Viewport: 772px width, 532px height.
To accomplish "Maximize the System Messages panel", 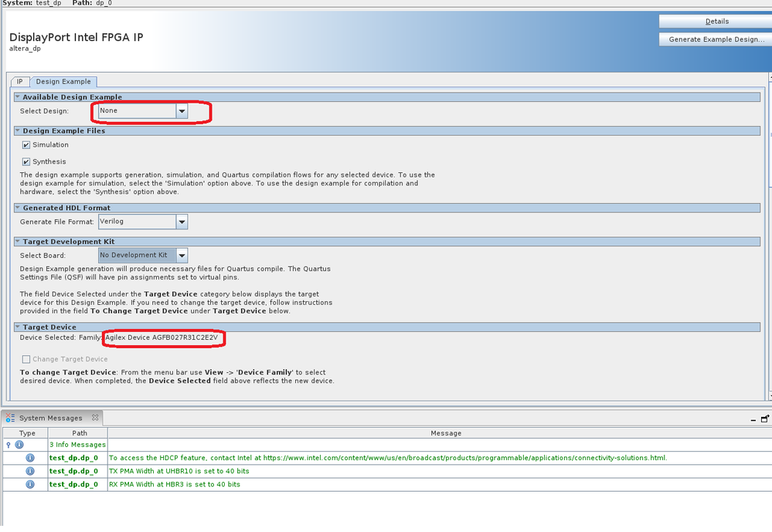I will click(764, 418).
